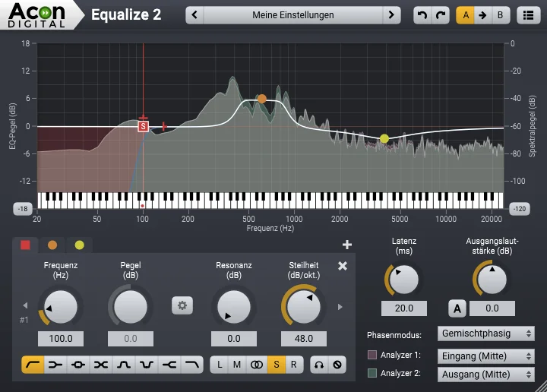The height and width of the screenshot is (392, 547).
Task: Click the Latenz value field 20.0
Action: tap(403, 308)
